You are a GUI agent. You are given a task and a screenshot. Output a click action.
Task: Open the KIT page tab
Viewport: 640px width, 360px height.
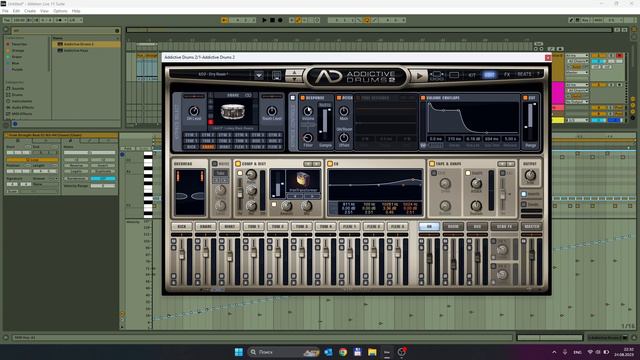point(472,75)
